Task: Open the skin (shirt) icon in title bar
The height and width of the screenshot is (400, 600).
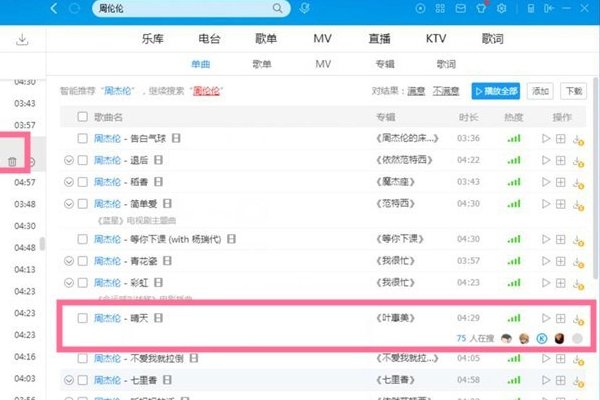Action: click(x=481, y=8)
